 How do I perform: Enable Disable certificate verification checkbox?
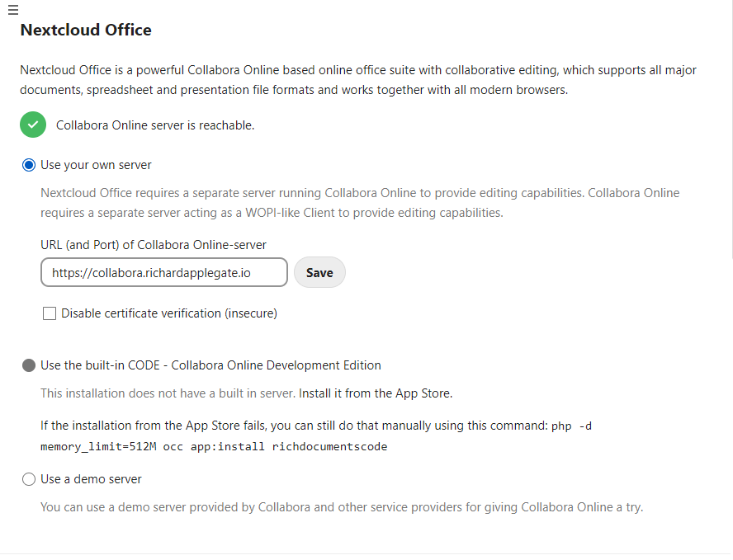click(50, 313)
